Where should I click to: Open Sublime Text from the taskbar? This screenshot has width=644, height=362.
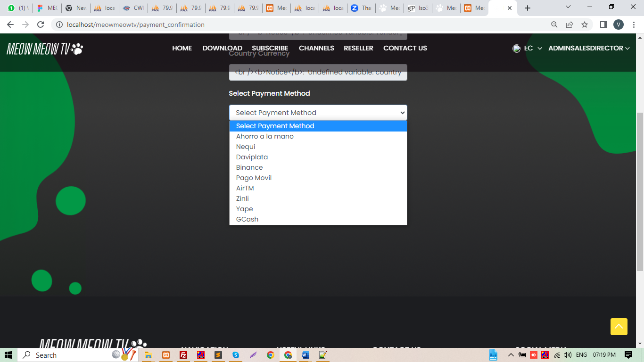(218, 355)
